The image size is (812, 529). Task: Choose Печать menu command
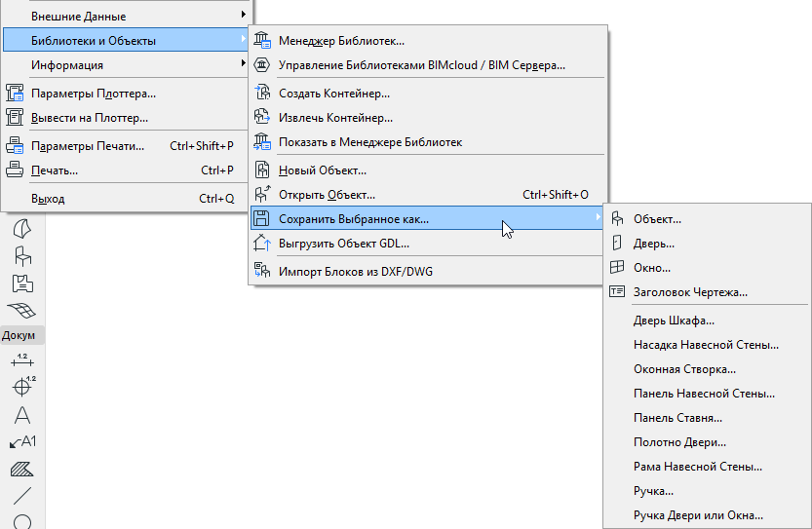pyautogui.click(x=125, y=170)
